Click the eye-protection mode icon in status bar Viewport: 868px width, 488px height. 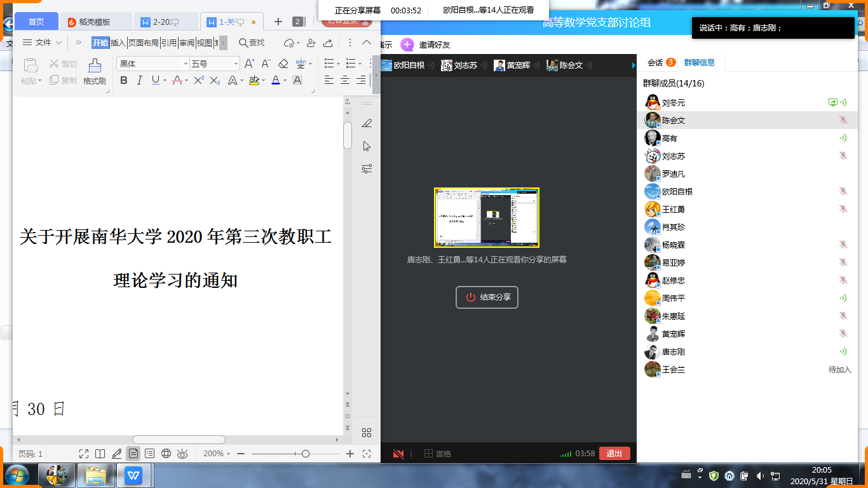[182, 454]
